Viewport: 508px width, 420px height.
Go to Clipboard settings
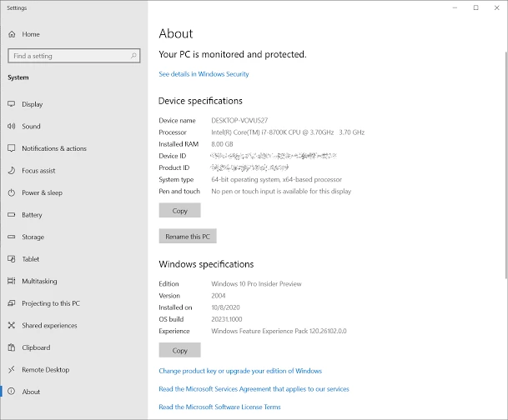[x=74, y=347]
